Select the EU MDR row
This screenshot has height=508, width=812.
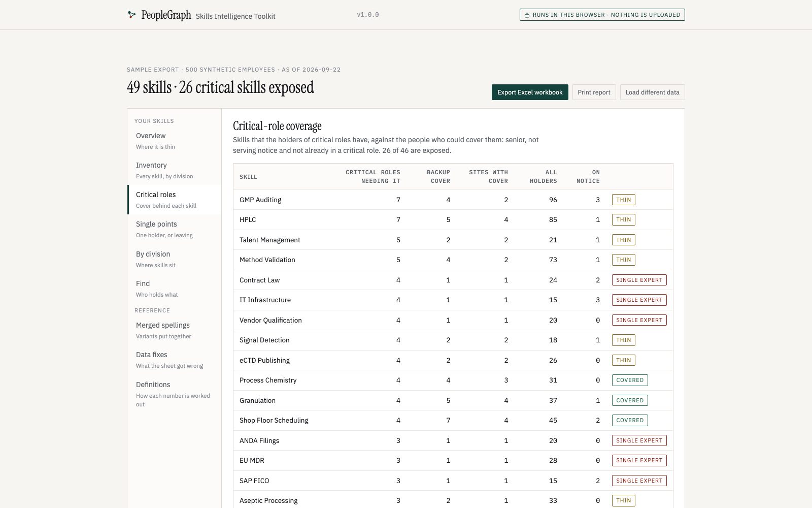pyautogui.click(x=453, y=460)
